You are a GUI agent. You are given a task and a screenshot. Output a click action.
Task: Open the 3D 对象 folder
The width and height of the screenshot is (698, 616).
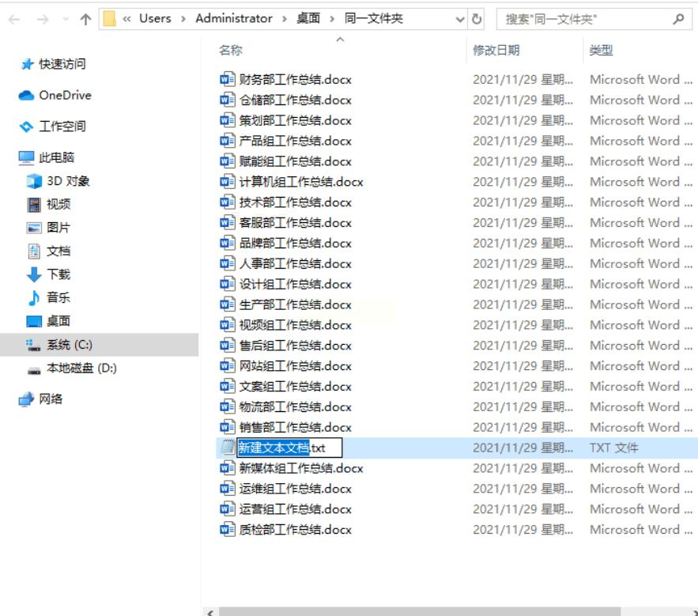pyautogui.click(x=68, y=181)
